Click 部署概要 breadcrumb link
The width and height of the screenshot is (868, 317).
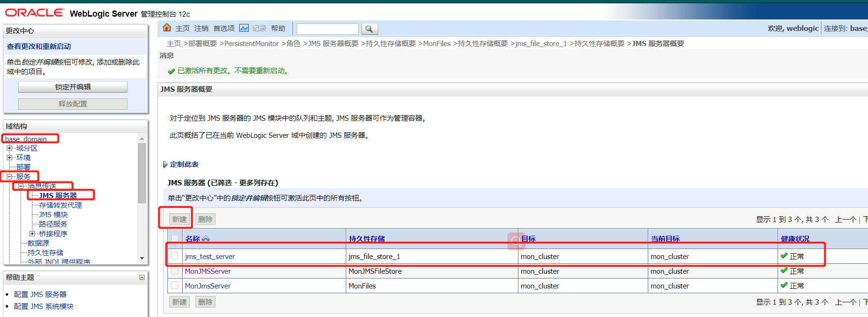(x=203, y=43)
